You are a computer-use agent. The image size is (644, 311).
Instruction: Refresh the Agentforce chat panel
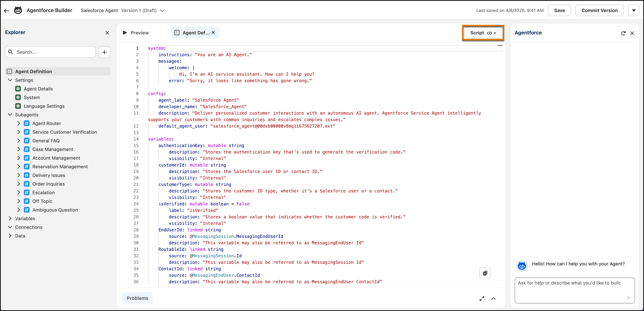(x=623, y=33)
